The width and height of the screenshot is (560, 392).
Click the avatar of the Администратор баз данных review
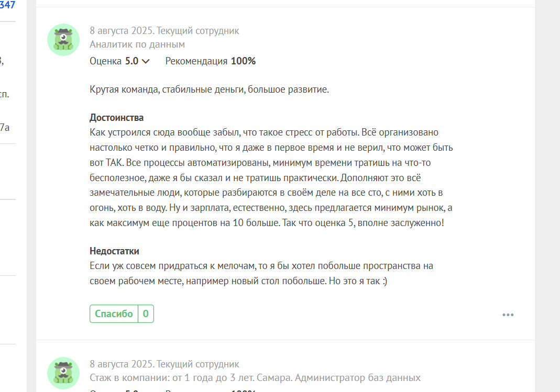click(x=63, y=373)
